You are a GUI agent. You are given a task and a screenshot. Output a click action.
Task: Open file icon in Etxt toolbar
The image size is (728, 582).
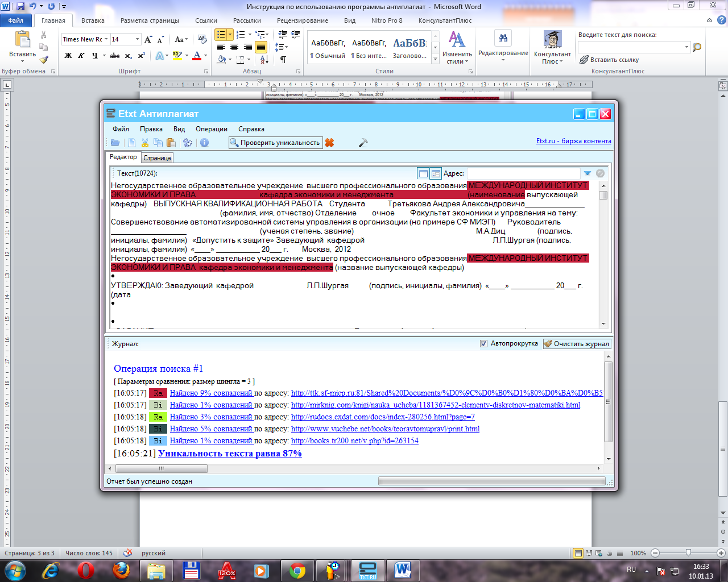coord(115,143)
